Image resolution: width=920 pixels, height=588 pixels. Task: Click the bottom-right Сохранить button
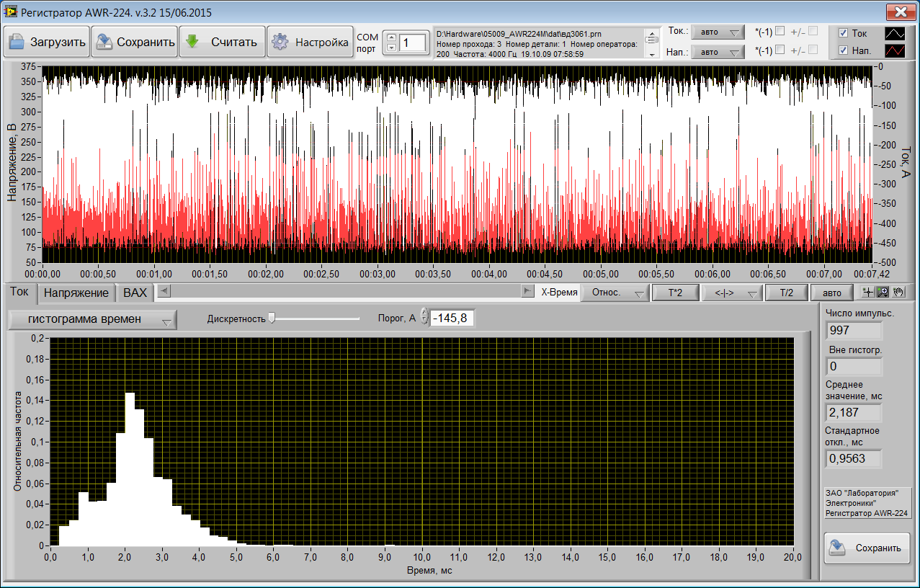867,548
